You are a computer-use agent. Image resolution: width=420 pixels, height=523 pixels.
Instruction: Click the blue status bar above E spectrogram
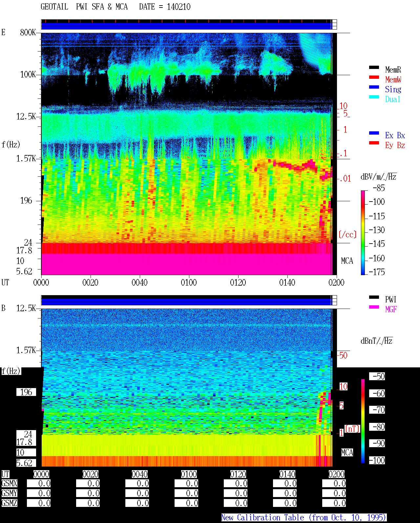click(186, 26)
